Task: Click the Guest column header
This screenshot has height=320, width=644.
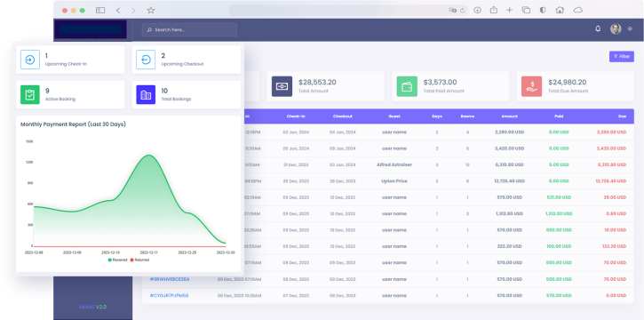Action: 394,116
